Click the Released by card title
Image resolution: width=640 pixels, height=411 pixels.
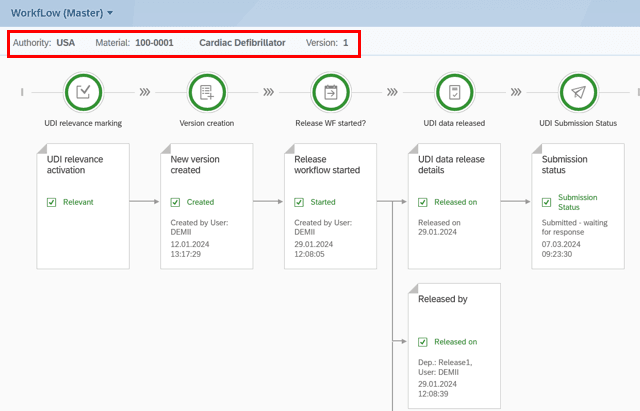[x=442, y=299]
